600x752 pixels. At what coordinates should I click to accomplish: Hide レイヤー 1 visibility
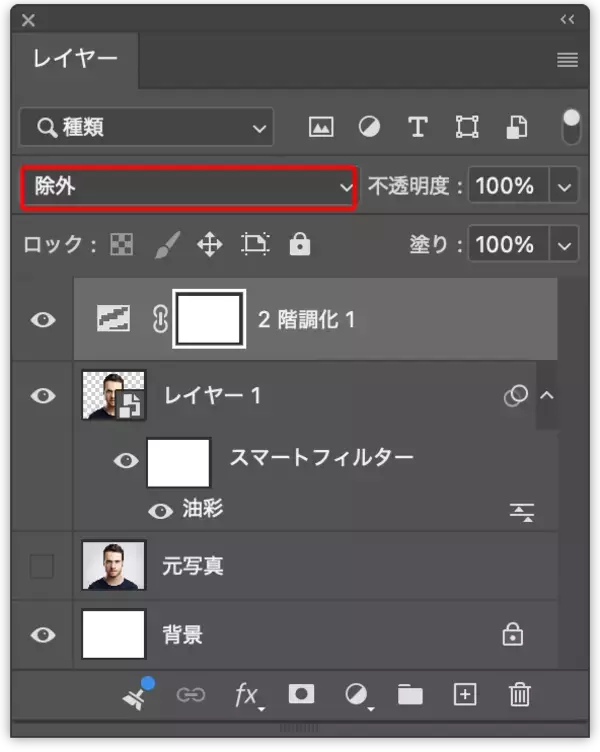(43, 396)
